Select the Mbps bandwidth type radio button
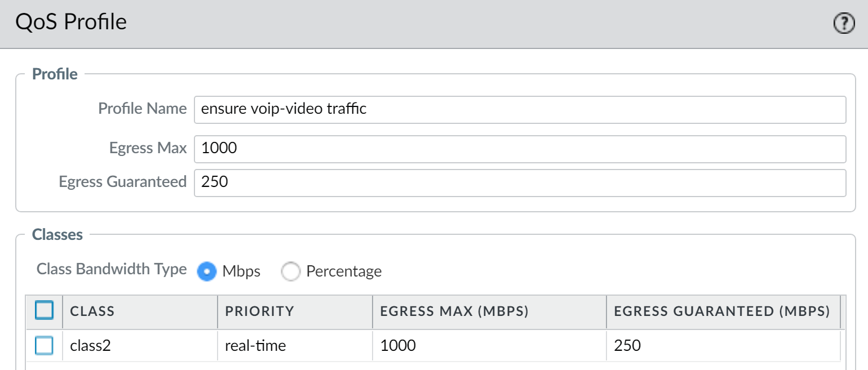This screenshot has height=370, width=868. 207,271
